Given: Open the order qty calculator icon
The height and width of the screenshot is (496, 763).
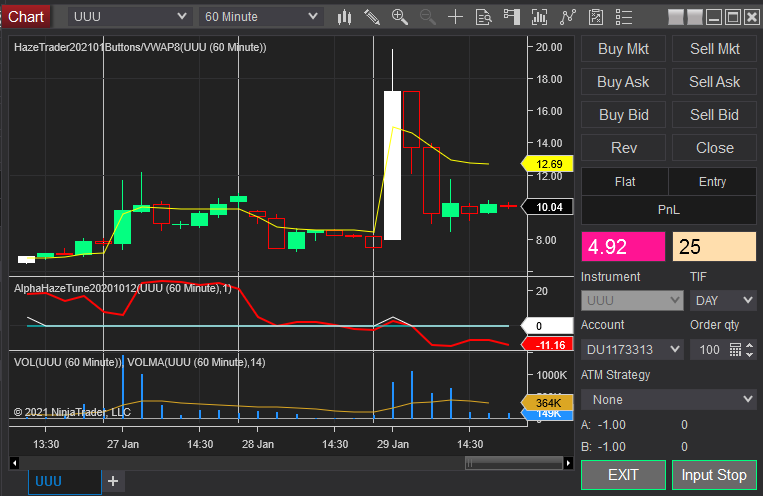Looking at the screenshot, I should pos(735,349).
